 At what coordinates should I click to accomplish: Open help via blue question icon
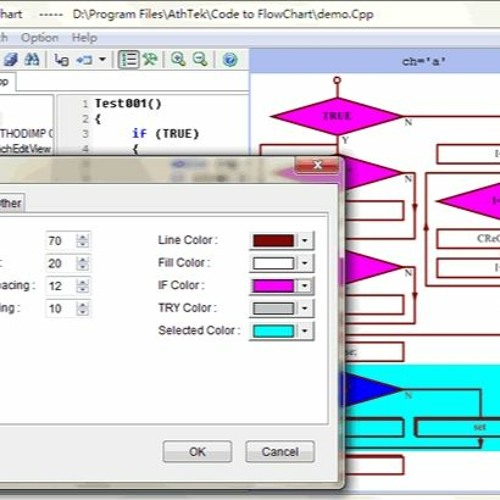coord(230,60)
